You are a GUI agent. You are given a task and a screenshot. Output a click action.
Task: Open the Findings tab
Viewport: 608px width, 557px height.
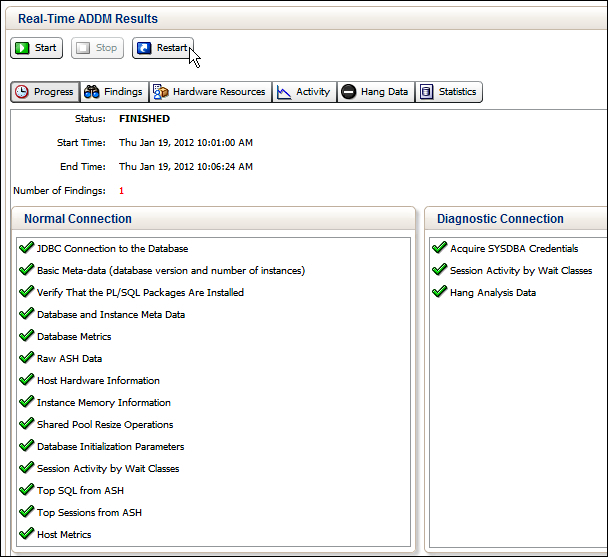tap(114, 92)
